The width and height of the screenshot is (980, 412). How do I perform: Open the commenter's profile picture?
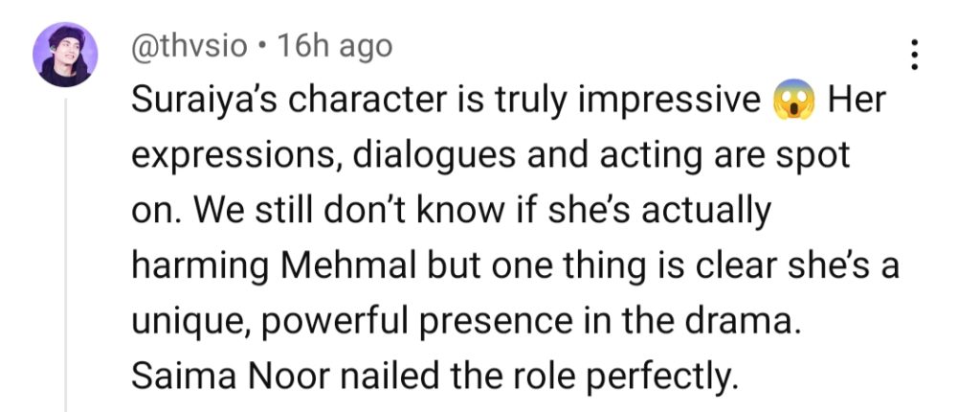(65, 55)
